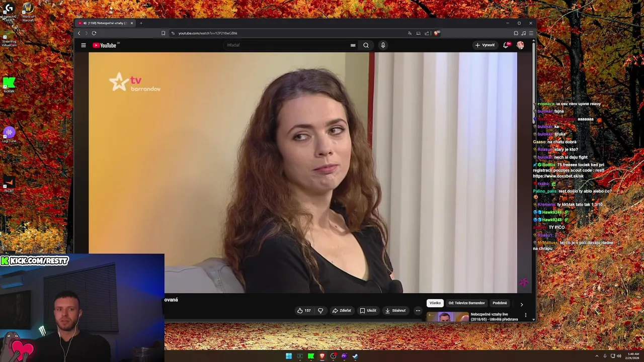Viewport: 644px width, 362px height.
Task: Open the YouTube account avatar menu
Action: tap(520, 45)
